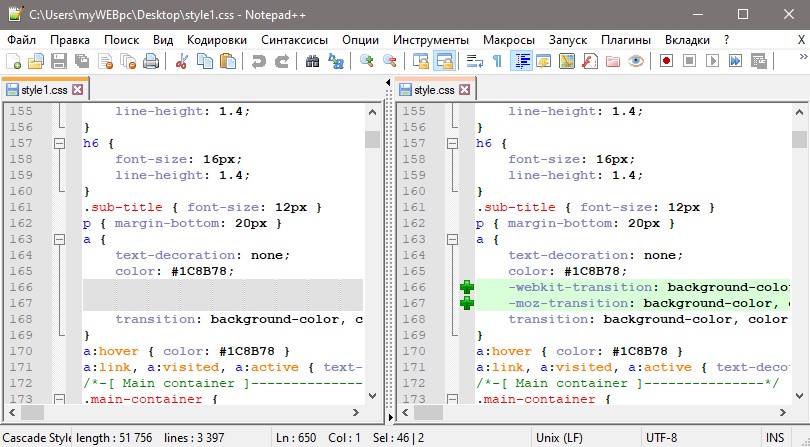810x447 pixels.
Task: Open the Folder as Workspace icon
Action: [613, 61]
